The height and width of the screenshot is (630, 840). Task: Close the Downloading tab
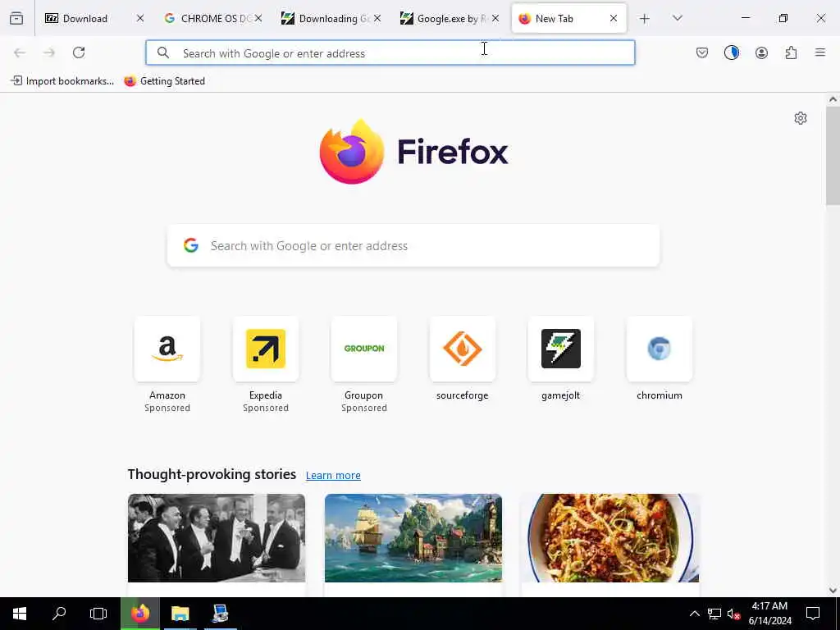tap(377, 18)
